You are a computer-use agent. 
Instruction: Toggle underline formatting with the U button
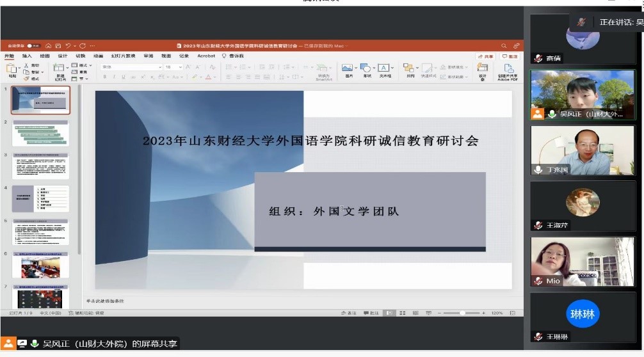[123, 77]
